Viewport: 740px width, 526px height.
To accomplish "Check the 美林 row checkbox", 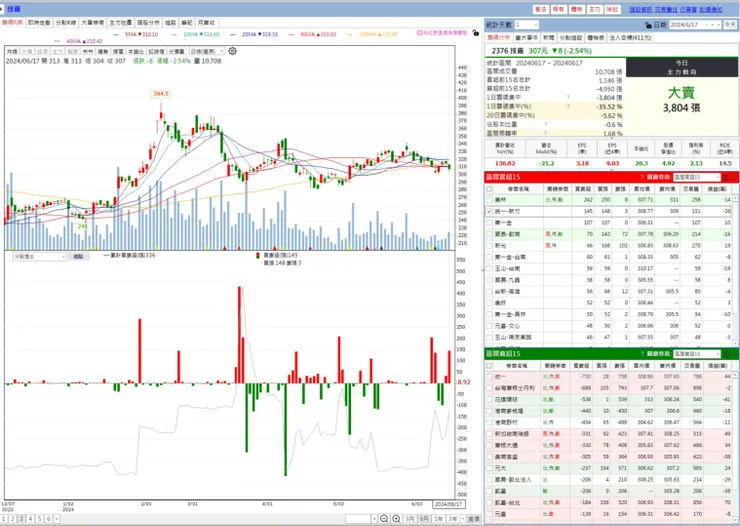I will click(489, 200).
